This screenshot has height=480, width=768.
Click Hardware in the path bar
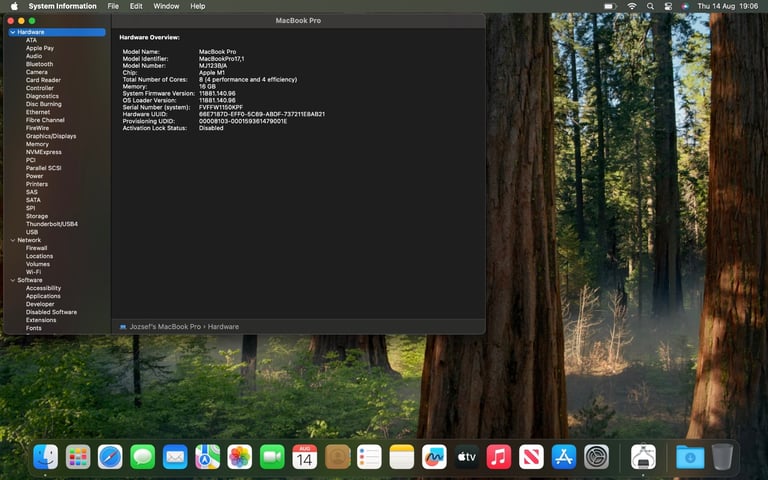223,327
